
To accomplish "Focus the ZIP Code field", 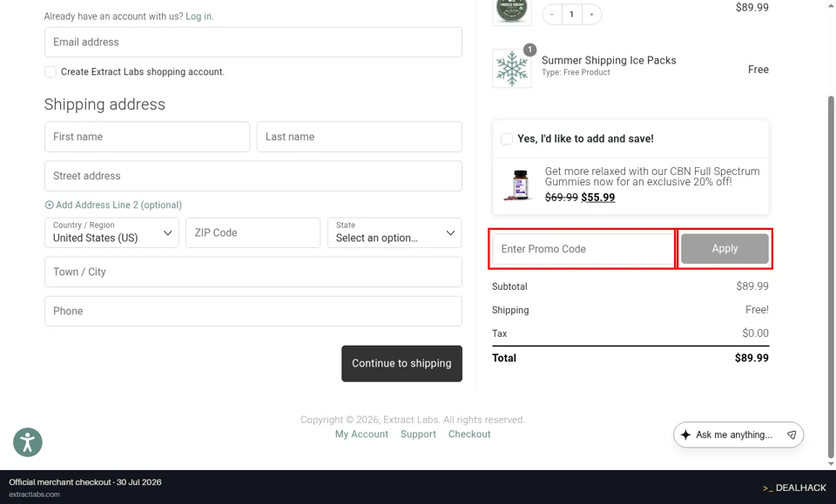I will pos(253,232).
